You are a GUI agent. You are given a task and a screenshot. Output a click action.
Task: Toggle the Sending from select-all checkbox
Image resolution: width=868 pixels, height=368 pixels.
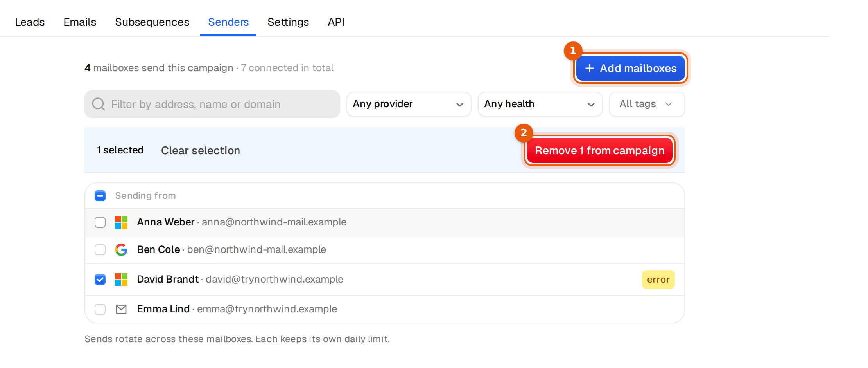click(100, 196)
